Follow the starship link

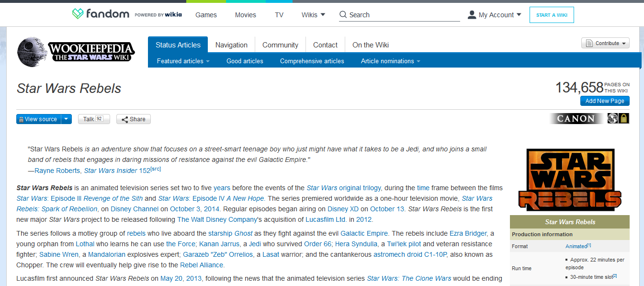point(220,233)
